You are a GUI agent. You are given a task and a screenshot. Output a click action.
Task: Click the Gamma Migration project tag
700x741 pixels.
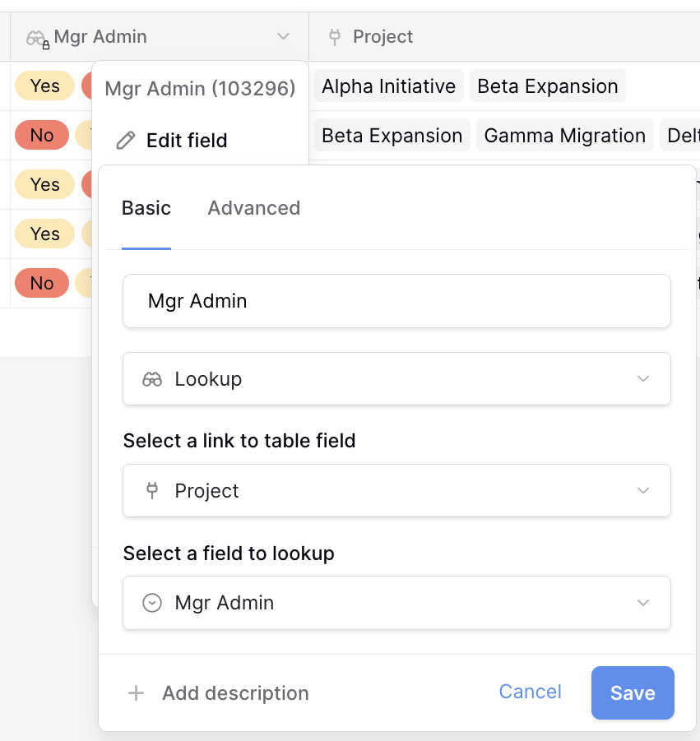click(564, 136)
